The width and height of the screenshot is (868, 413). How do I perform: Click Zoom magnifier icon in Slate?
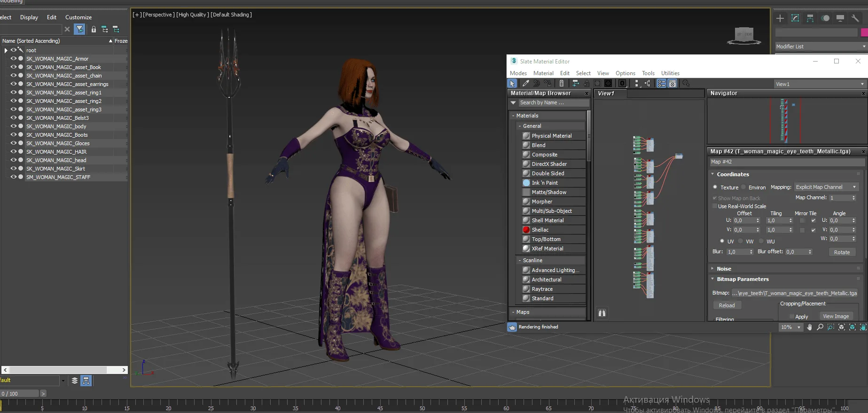pos(820,327)
